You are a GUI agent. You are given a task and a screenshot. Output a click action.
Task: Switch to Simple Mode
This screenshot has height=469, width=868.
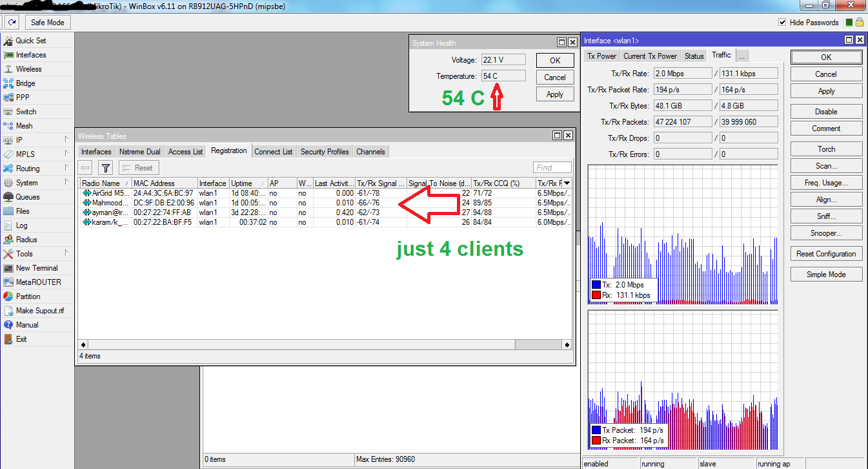pyautogui.click(x=826, y=275)
